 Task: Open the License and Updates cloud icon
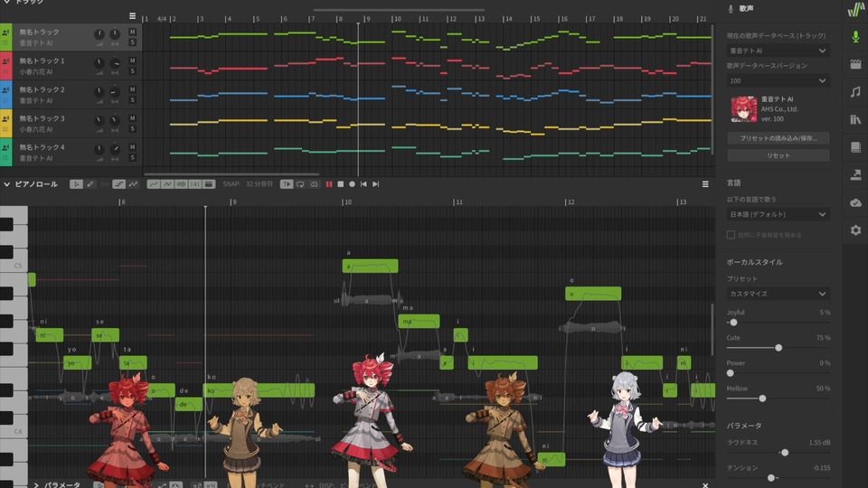[855, 202]
